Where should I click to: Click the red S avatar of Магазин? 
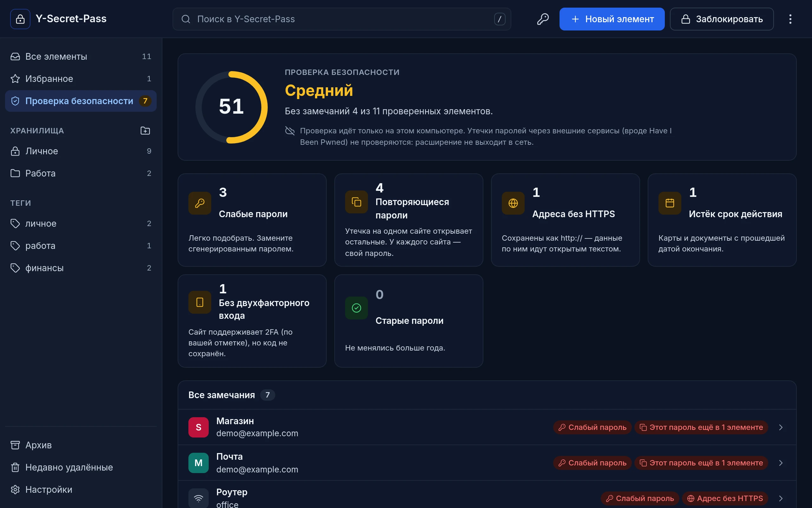[198, 427]
